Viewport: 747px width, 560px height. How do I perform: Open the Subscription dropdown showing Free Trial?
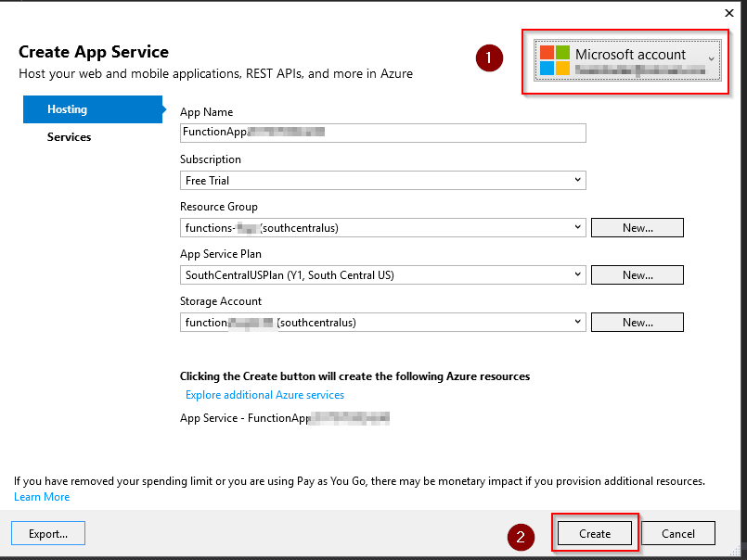pos(383,181)
